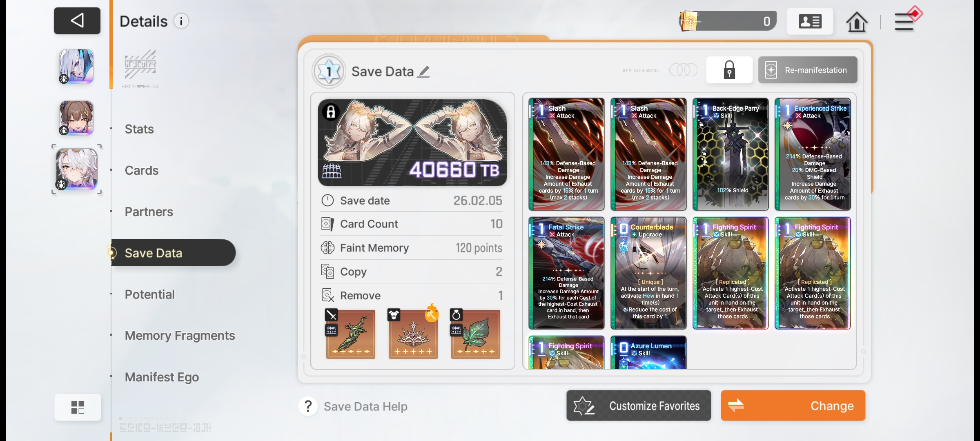The image size is (980, 441).
Task: Open the Details info icon
Action: 181,21
